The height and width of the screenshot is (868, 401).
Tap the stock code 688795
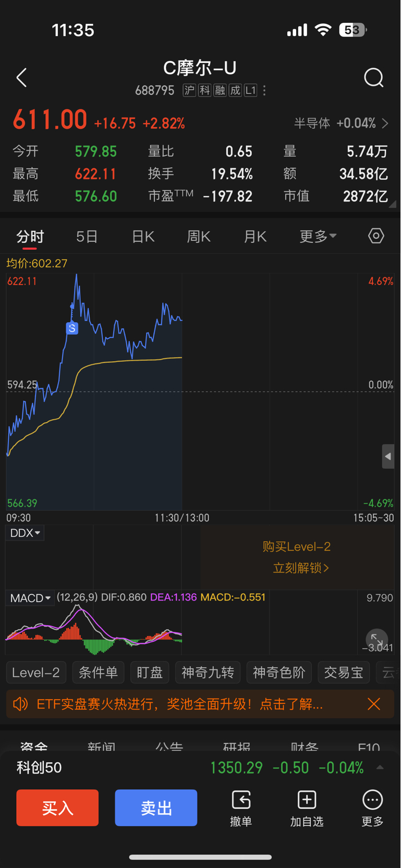pyautogui.click(x=154, y=91)
